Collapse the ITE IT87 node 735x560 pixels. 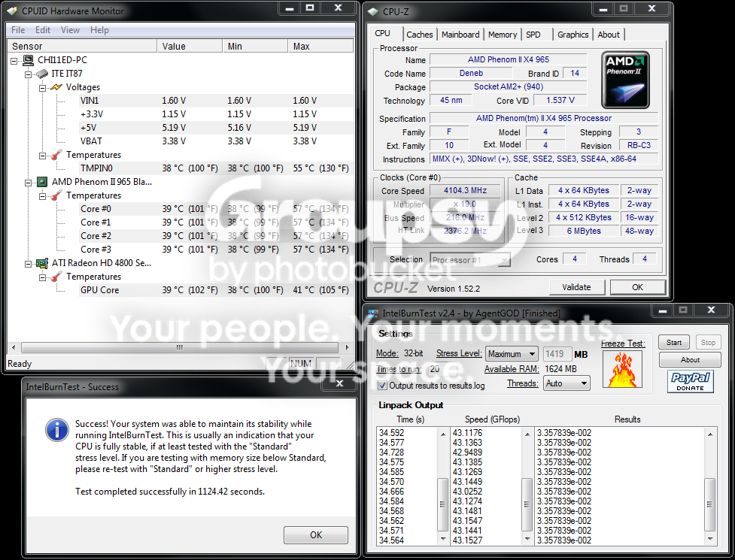(x=28, y=74)
